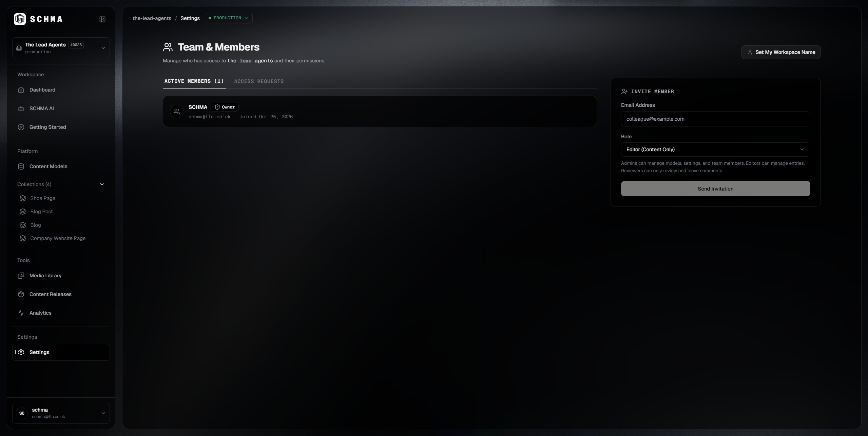This screenshot has height=436, width=868.
Task: Open the PRODUCTION environment dropdown
Action: [x=229, y=18]
